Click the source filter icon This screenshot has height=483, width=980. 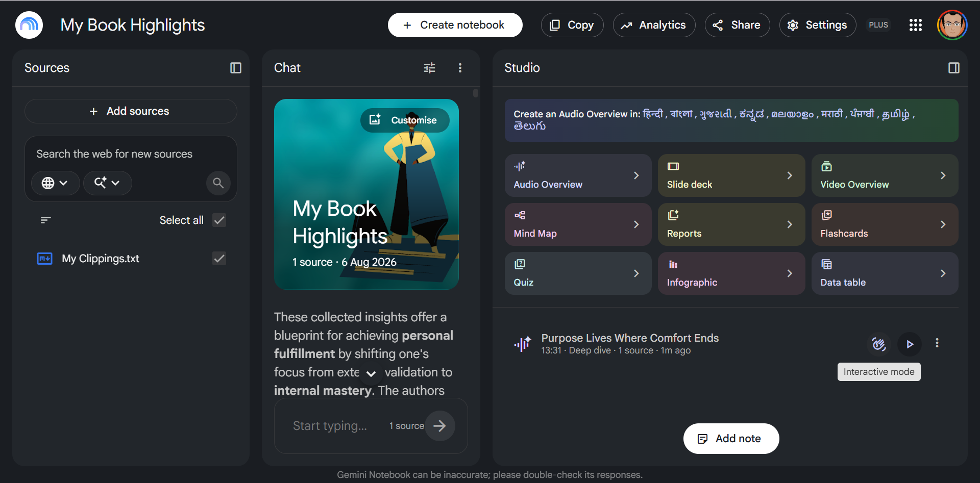click(46, 220)
